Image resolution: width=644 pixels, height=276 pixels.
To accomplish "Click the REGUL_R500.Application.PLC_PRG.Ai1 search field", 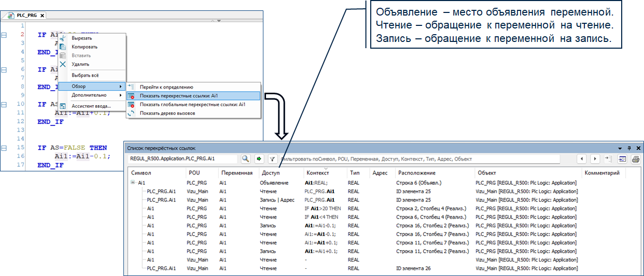I will tap(183, 159).
